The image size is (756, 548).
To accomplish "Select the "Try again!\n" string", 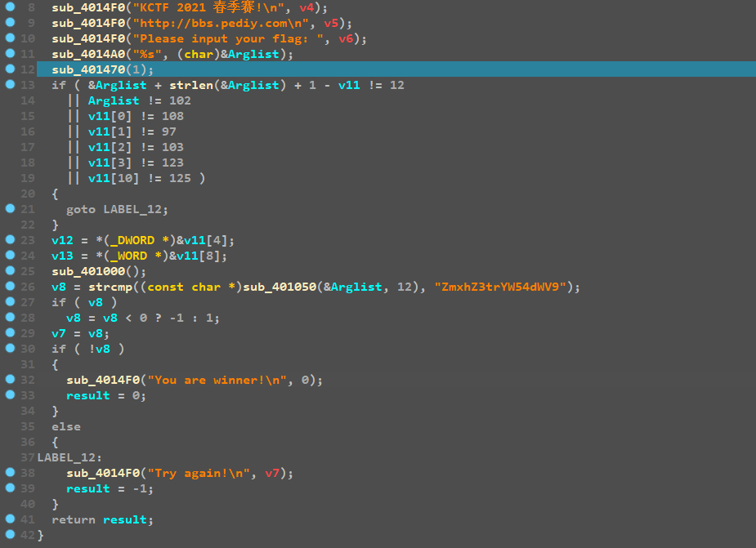I will 199,473.
